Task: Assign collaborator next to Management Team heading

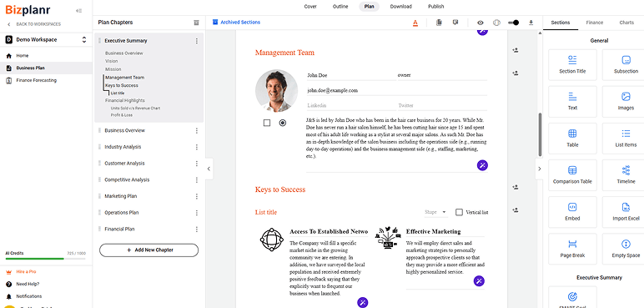Action: pos(515,50)
